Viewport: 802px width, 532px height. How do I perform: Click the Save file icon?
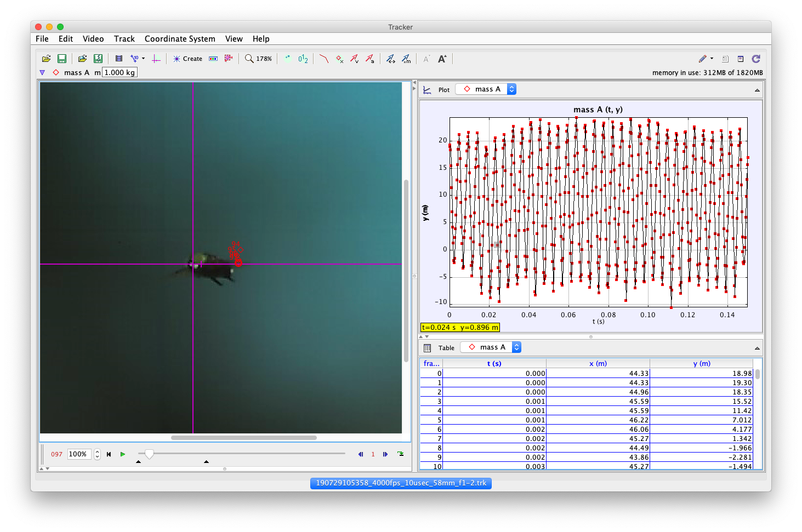click(x=62, y=59)
